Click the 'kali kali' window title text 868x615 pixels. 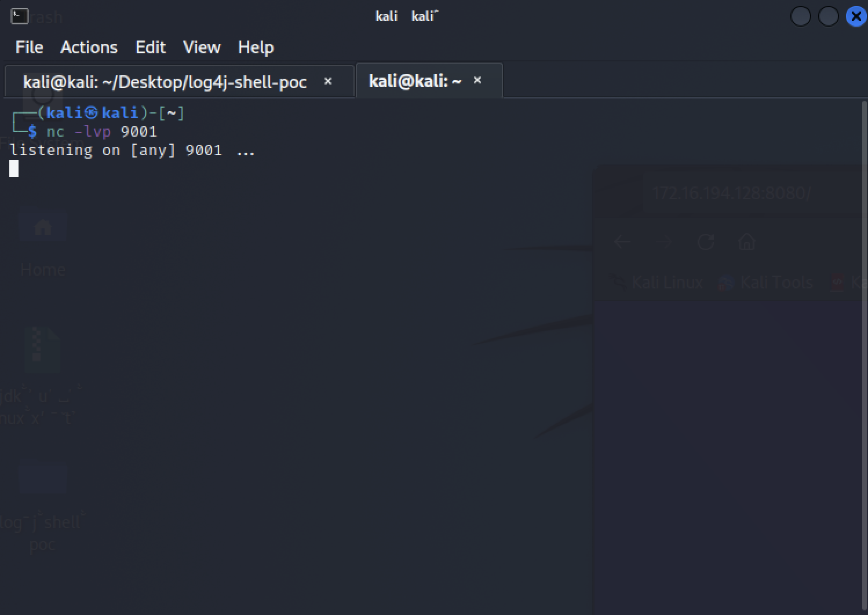(407, 16)
